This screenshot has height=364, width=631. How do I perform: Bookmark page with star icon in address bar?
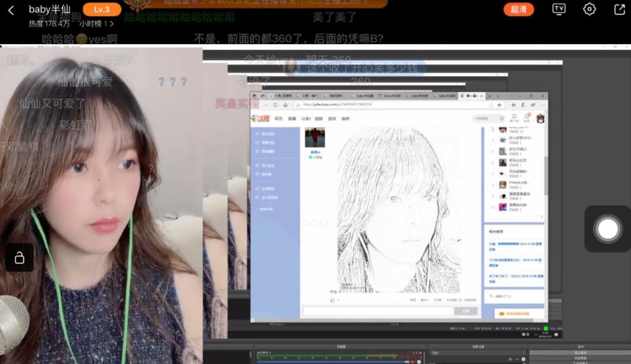pos(500,105)
